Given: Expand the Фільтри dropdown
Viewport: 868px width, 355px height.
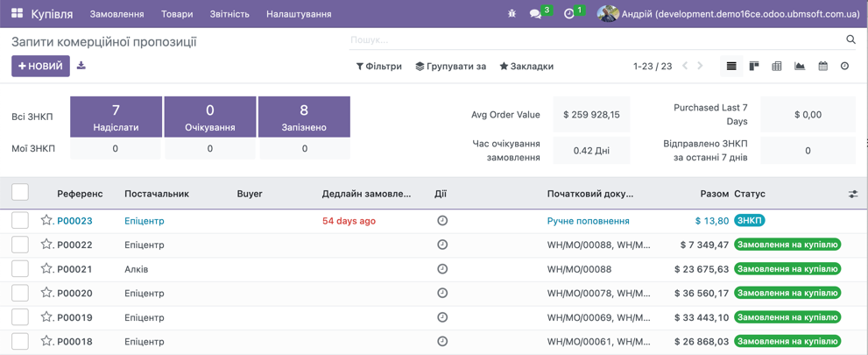Looking at the screenshot, I should (378, 67).
